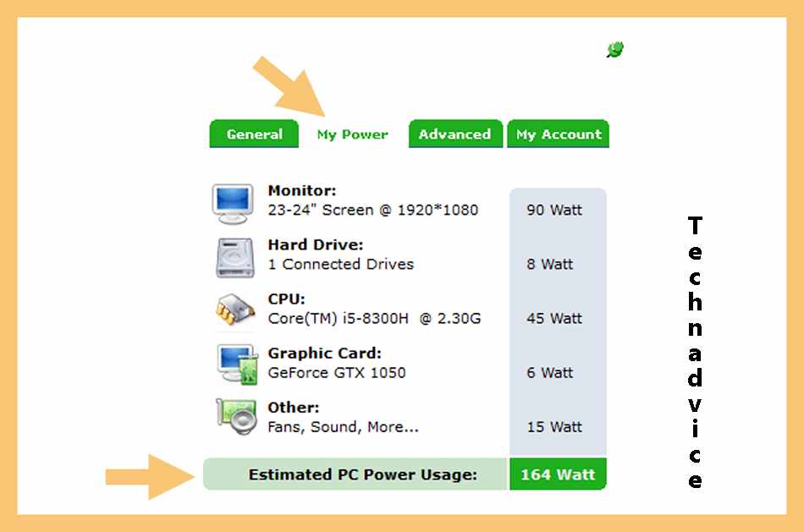The image size is (804, 532).
Task: Open the My Account tab
Action: (x=559, y=134)
